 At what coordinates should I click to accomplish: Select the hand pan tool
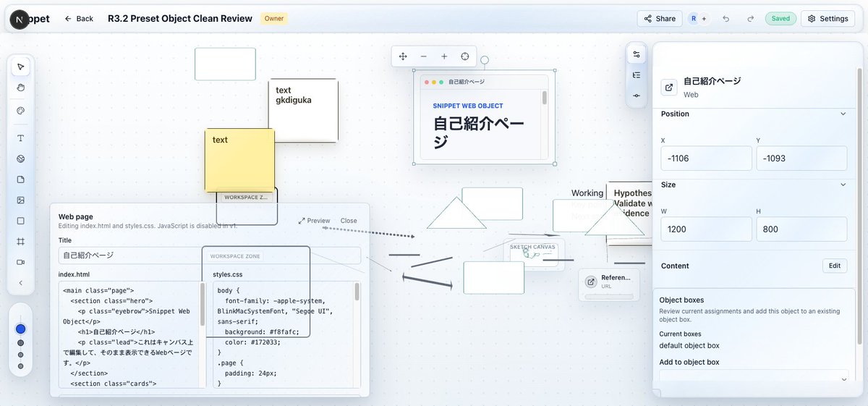(20, 88)
